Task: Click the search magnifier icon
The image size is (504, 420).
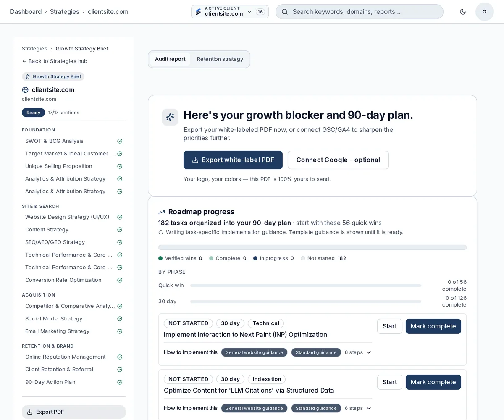Action: (285, 12)
